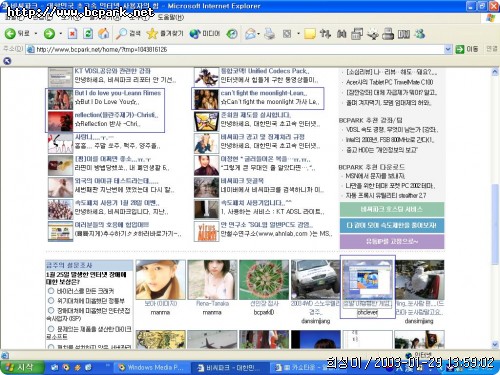500x375 pixels.
Task: Click the first quick launch icon near Start
Action: click(55, 367)
